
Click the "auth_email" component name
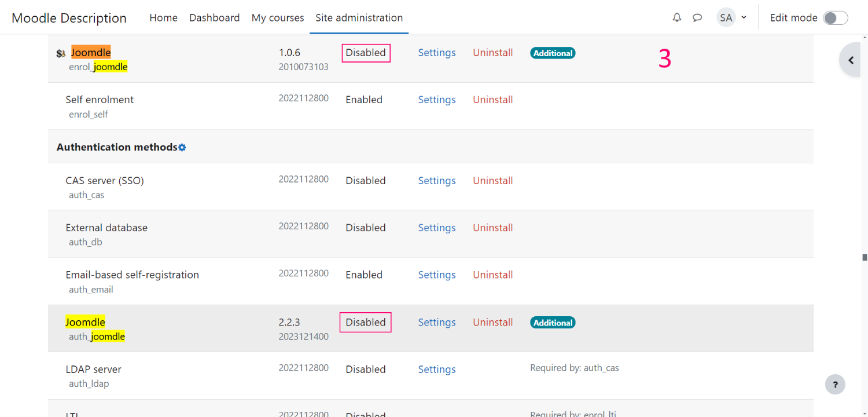click(91, 290)
